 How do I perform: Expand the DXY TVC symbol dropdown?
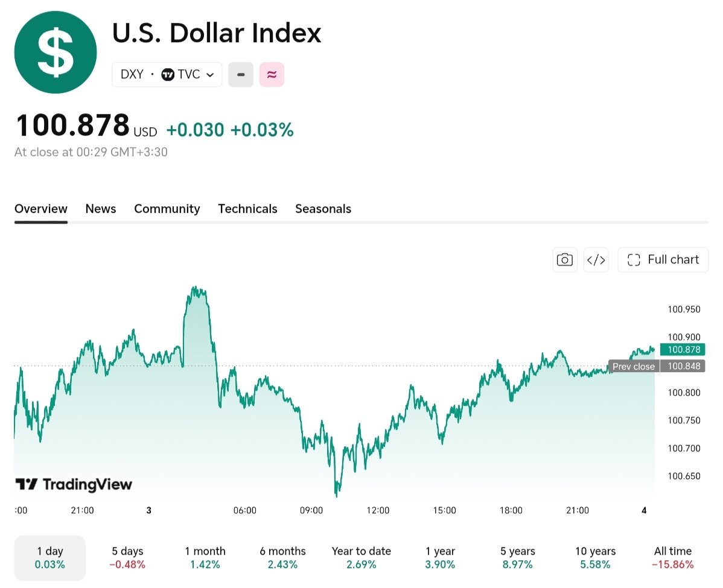coord(167,74)
